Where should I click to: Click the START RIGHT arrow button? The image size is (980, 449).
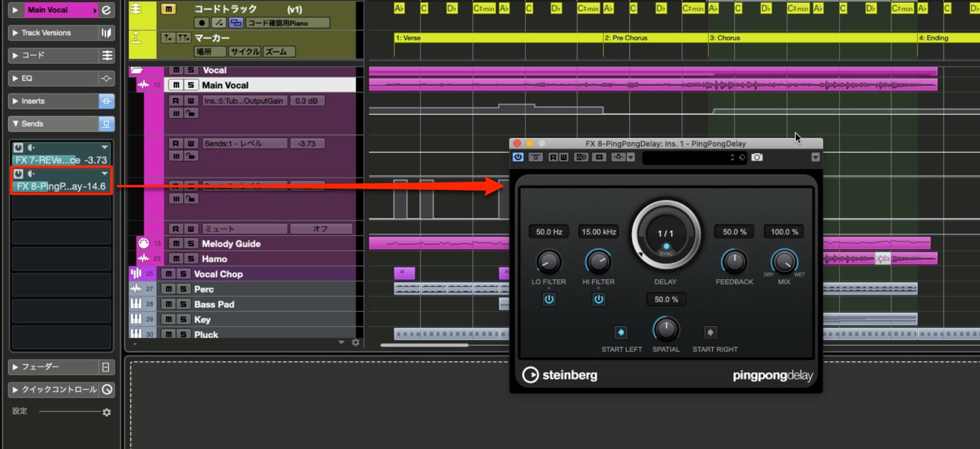point(711,332)
